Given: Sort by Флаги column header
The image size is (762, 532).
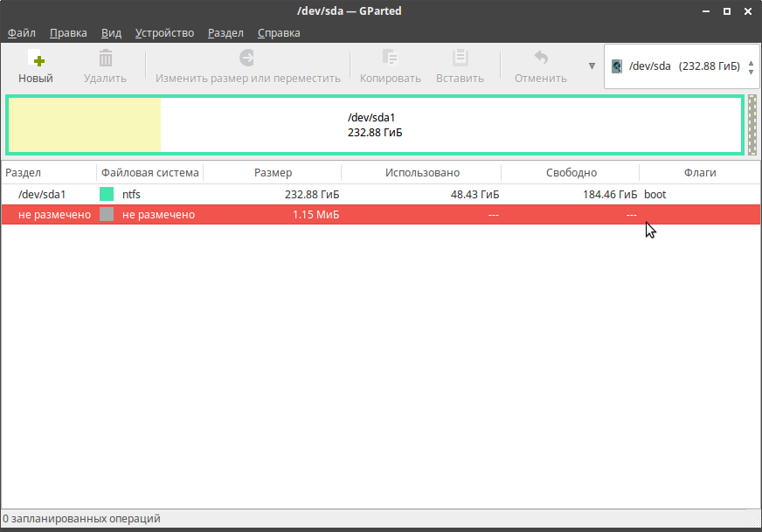Looking at the screenshot, I should click(x=700, y=172).
